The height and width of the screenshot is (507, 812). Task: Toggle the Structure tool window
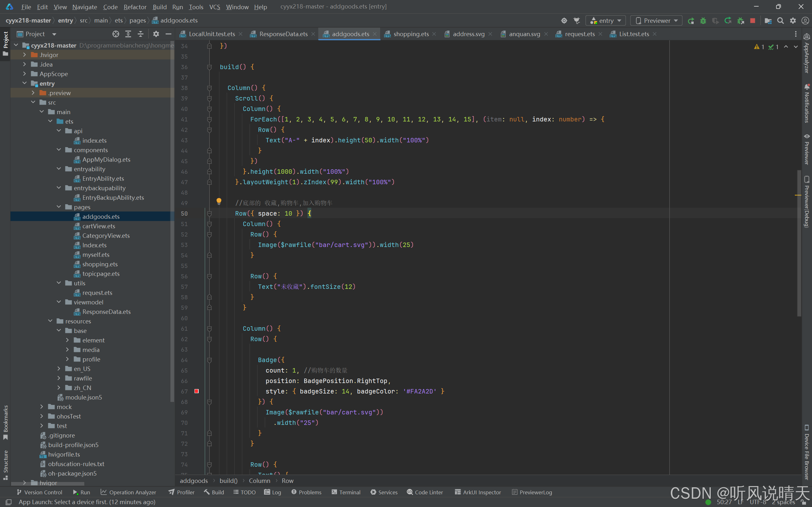(x=5, y=465)
